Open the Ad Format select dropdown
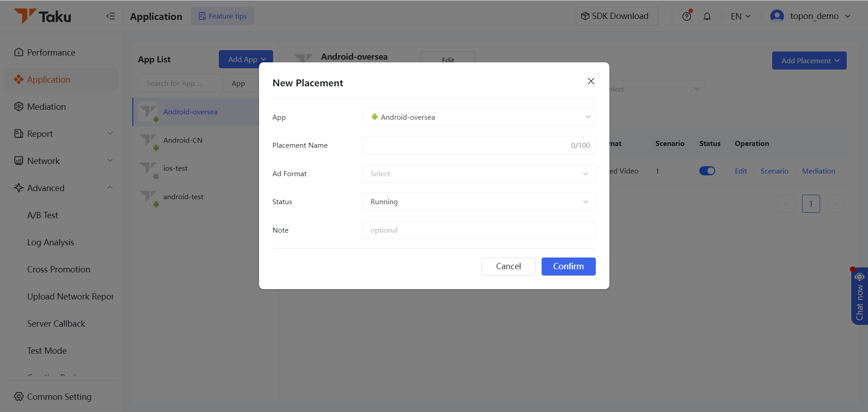 478,173
